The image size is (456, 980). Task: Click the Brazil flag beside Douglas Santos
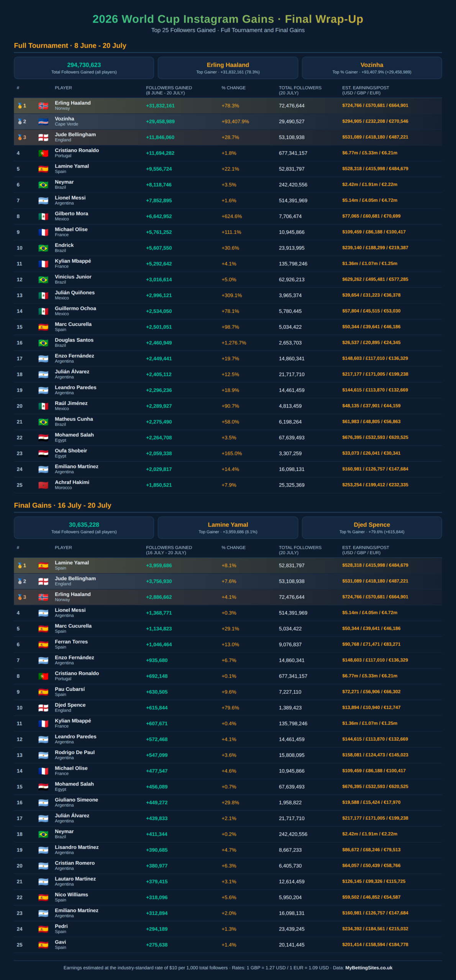coord(43,343)
